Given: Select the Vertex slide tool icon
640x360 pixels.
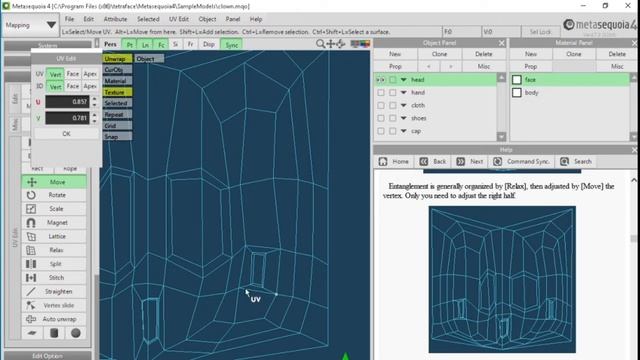Looking at the screenshot, I should pyautogui.click(x=31, y=305).
